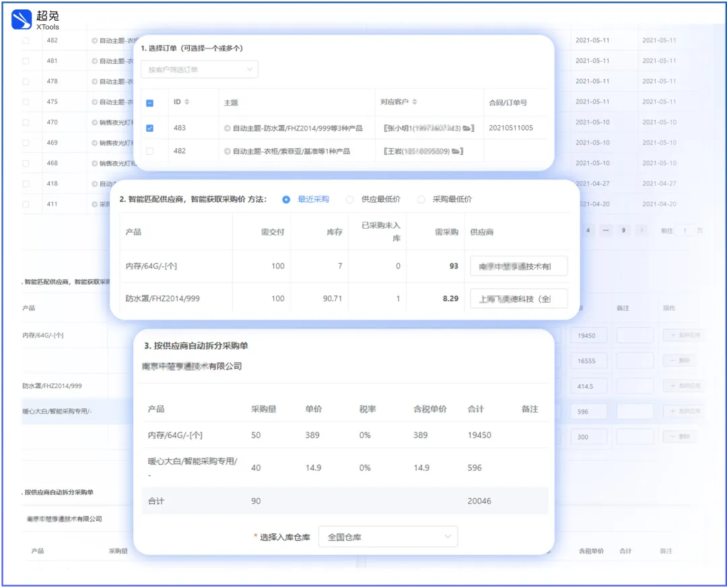Screen dimensions: 727x588
Task: Check the order 482 checkbox
Action: click(149, 151)
